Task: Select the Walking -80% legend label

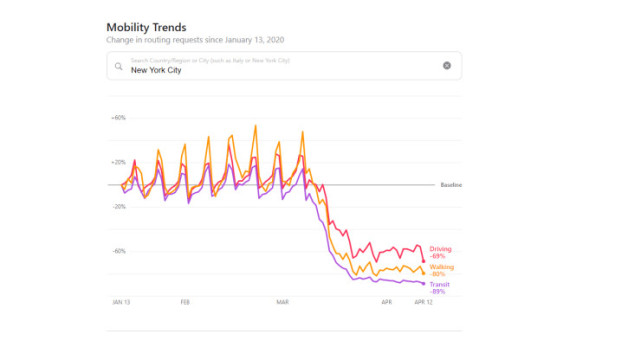Action: click(442, 271)
